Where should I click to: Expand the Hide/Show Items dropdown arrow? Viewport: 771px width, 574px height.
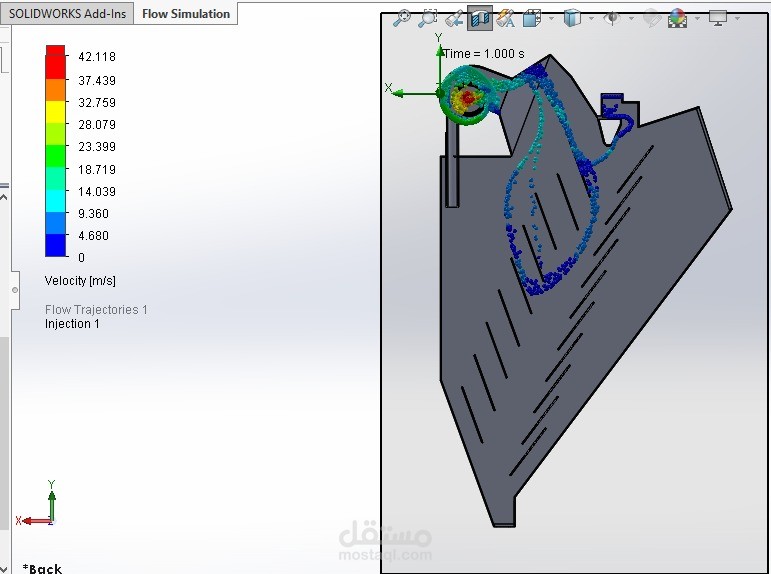tap(631, 19)
